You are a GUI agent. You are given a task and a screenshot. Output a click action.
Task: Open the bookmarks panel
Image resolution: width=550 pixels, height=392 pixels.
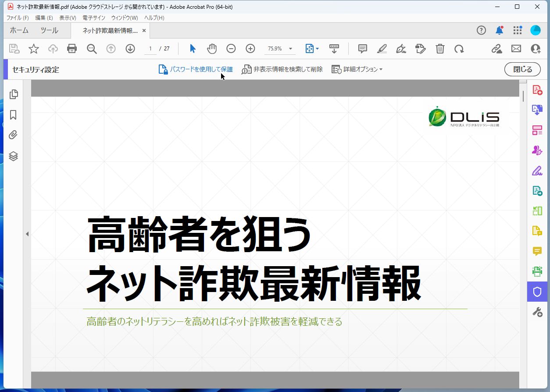point(13,114)
